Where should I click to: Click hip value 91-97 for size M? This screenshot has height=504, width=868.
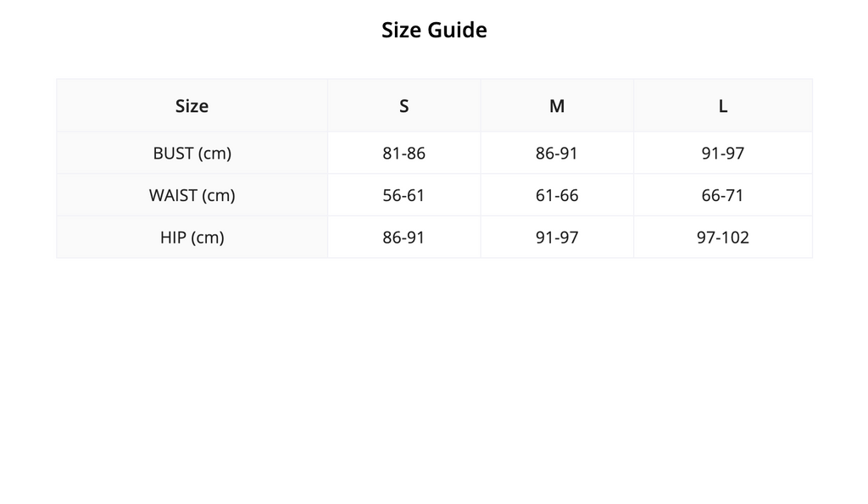click(557, 237)
